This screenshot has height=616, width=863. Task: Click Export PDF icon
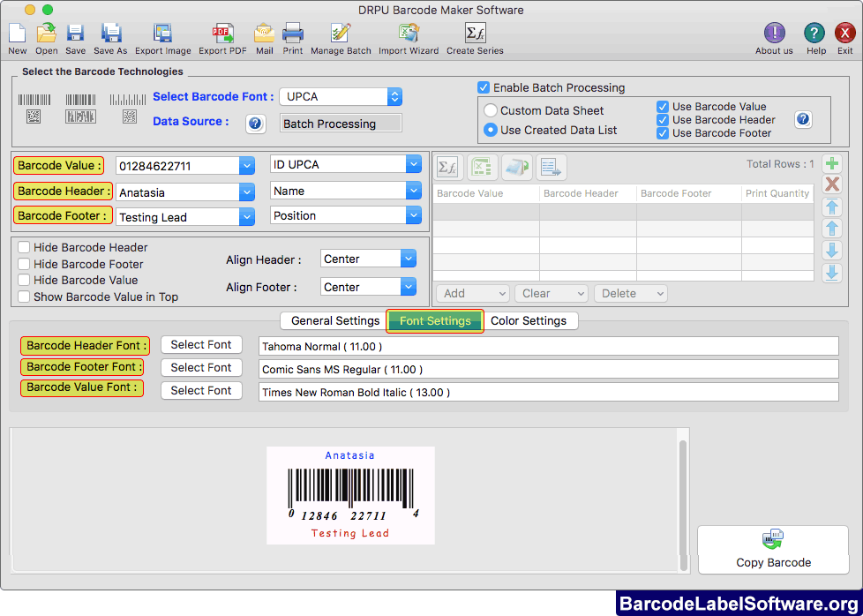click(222, 34)
